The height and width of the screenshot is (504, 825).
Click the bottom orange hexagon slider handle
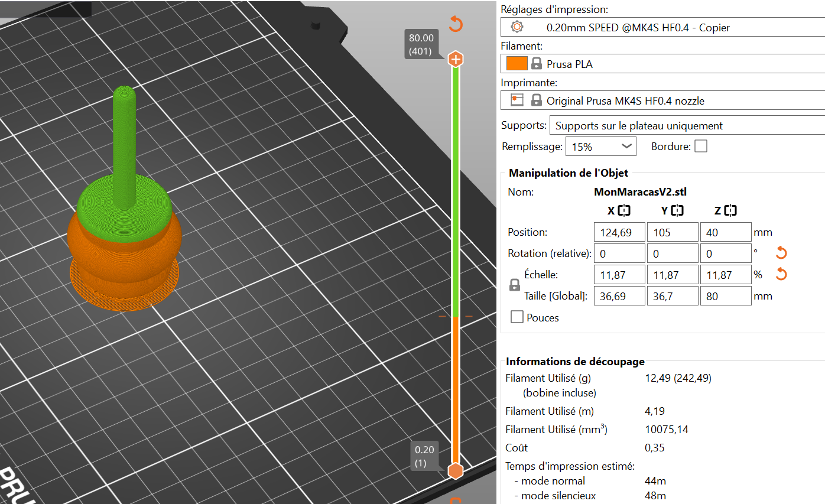pyautogui.click(x=455, y=471)
